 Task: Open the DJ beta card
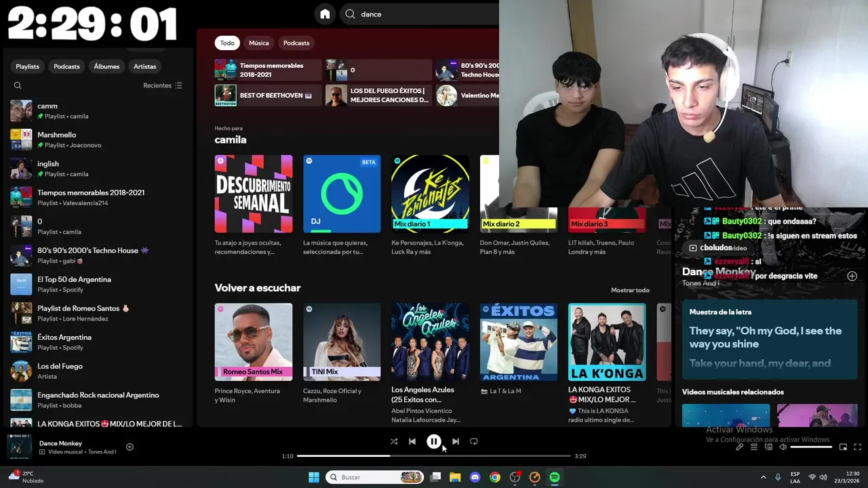(x=342, y=194)
